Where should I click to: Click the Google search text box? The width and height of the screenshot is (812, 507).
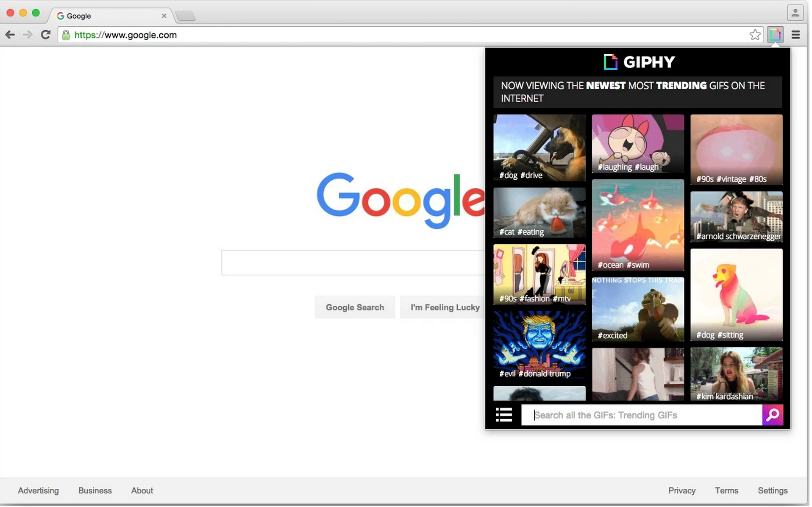[354, 263]
